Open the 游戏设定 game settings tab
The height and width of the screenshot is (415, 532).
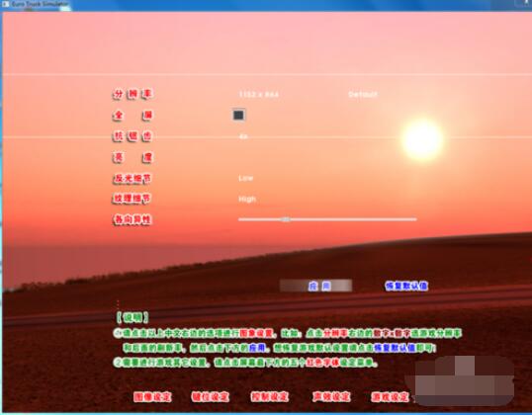pos(391,396)
